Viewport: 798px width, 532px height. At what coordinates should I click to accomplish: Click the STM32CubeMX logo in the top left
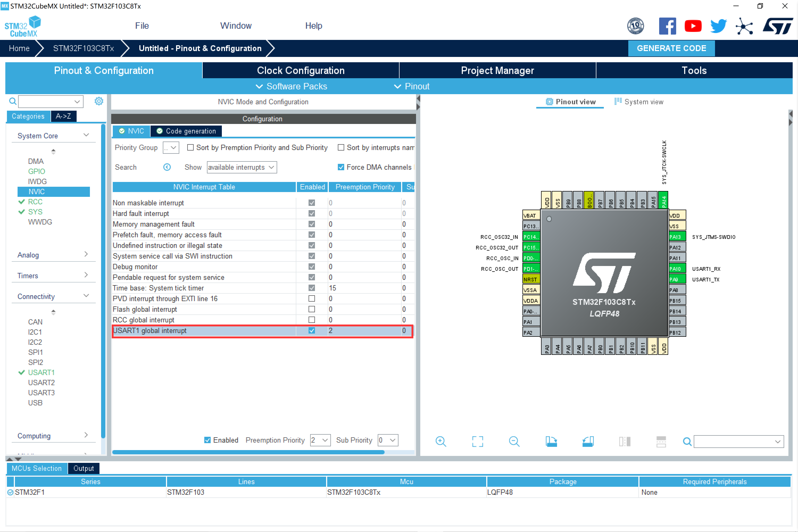pos(22,26)
